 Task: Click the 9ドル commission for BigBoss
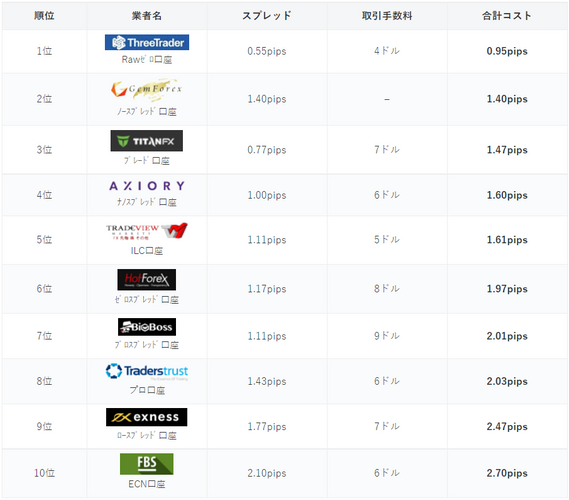click(x=387, y=336)
